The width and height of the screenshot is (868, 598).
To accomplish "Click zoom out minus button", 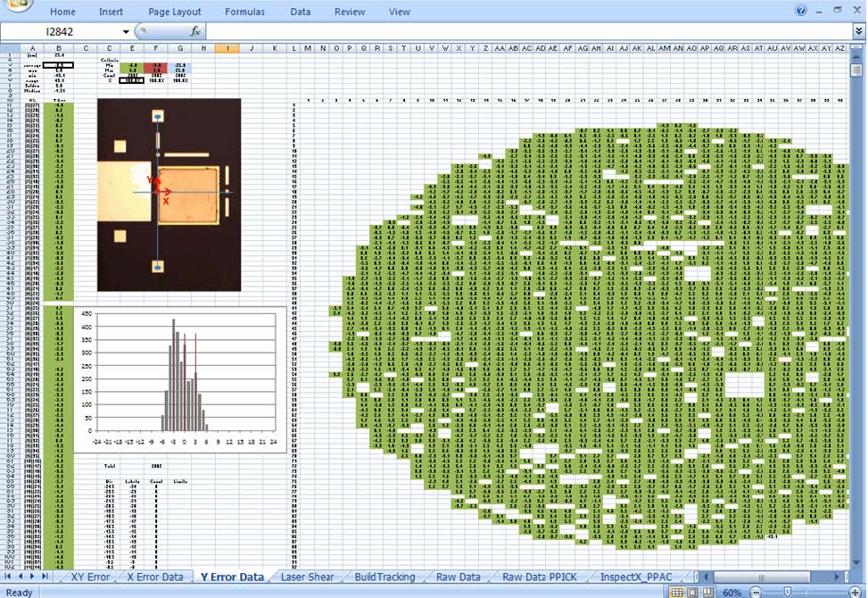I will click(x=754, y=593).
